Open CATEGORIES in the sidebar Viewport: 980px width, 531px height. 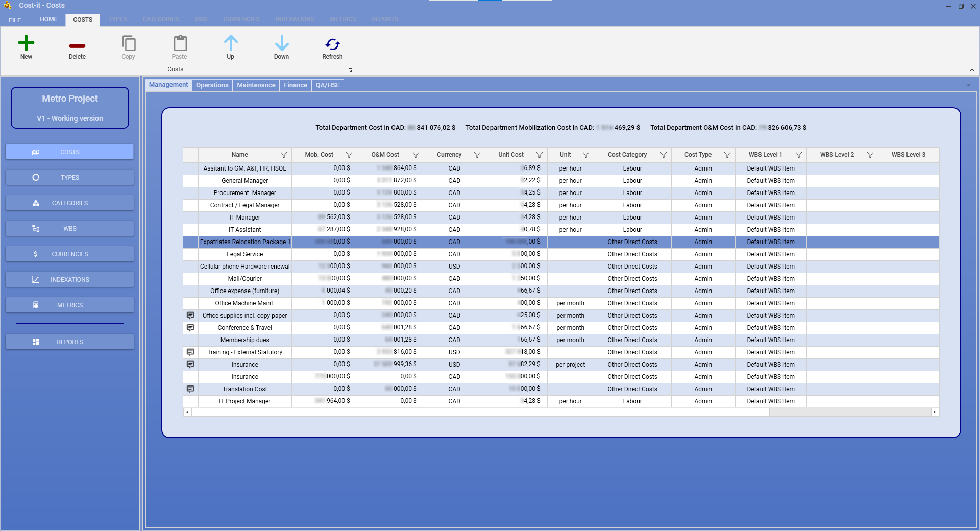pyautogui.click(x=70, y=203)
